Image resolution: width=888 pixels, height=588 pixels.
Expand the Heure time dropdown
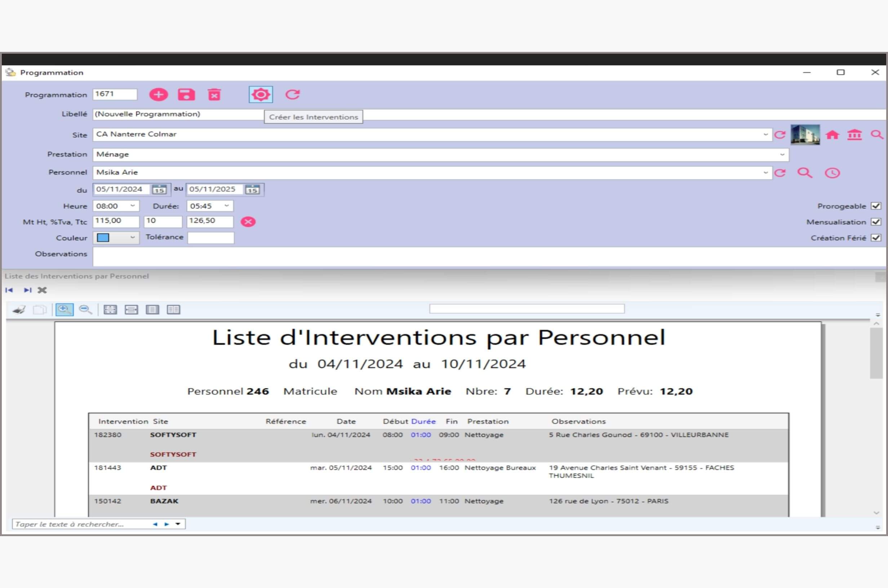click(x=133, y=206)
